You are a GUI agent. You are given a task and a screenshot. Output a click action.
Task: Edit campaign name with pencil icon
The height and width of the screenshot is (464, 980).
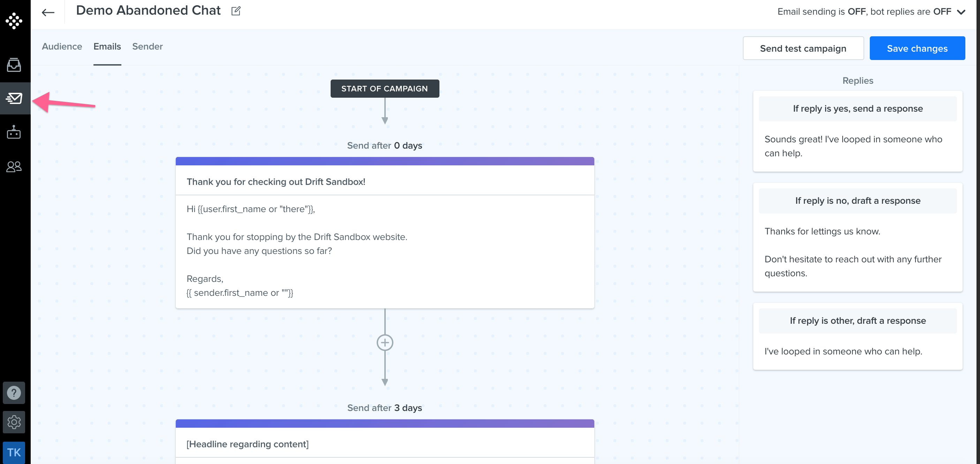click(x=236, y=11)
